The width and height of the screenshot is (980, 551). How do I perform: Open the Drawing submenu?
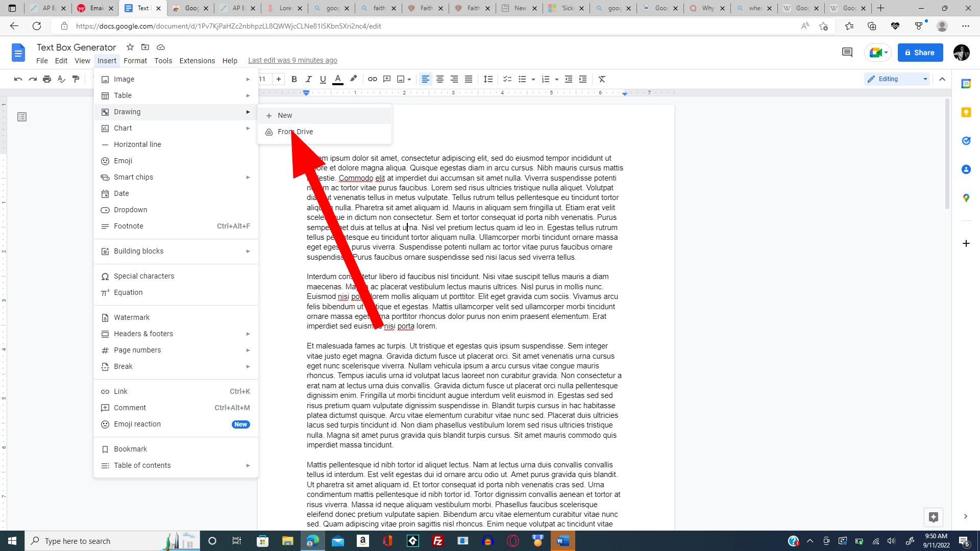(176, 111)
